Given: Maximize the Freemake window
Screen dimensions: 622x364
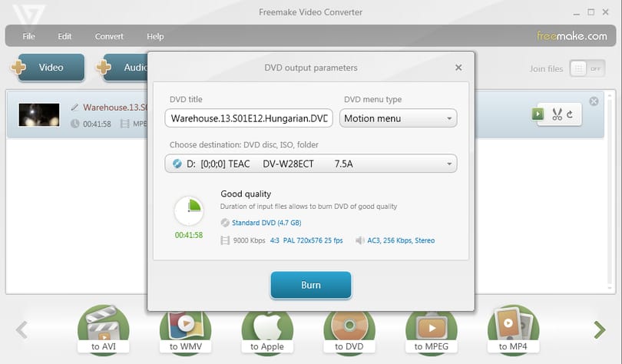Looking at the screenshot, I should (x=591, y=12).
